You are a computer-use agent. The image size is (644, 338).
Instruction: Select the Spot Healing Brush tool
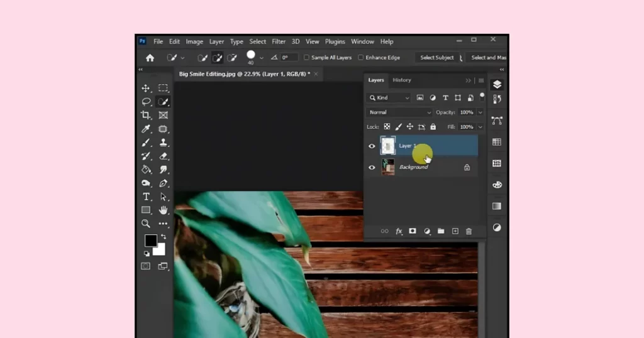point(163,129)
